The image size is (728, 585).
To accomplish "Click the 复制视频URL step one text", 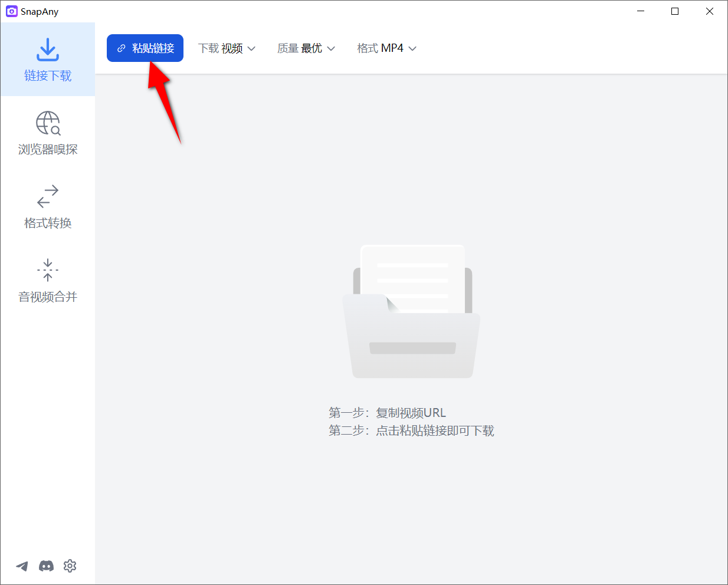I will click(411, 412).
